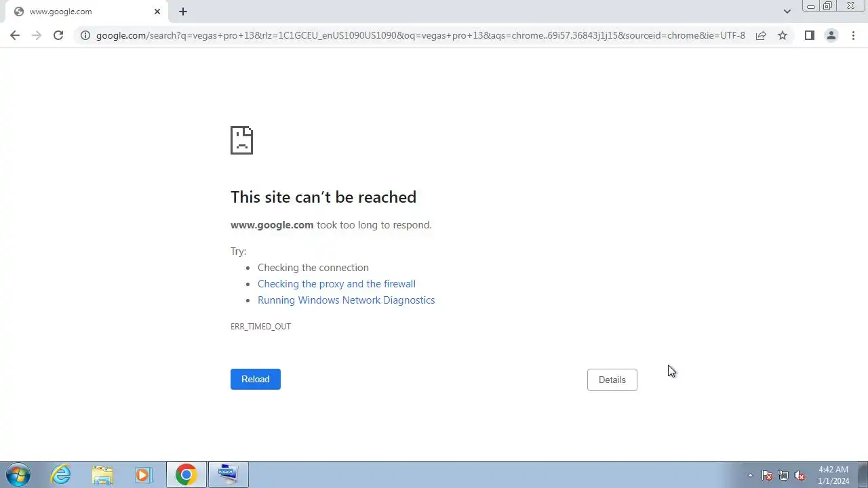This screenshot has height=488, width=868.
Task: Open the Action Center flag tray icon
Action: pyautogui.click(x=767, y=475)
